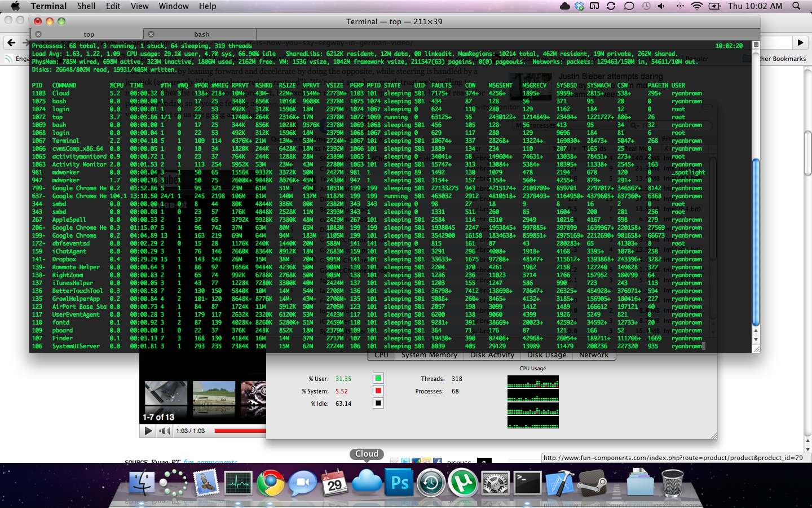The height and width of the screenshot is (508, 812).
Task: Click Chrome back arrow button
Action: [11, 42]
